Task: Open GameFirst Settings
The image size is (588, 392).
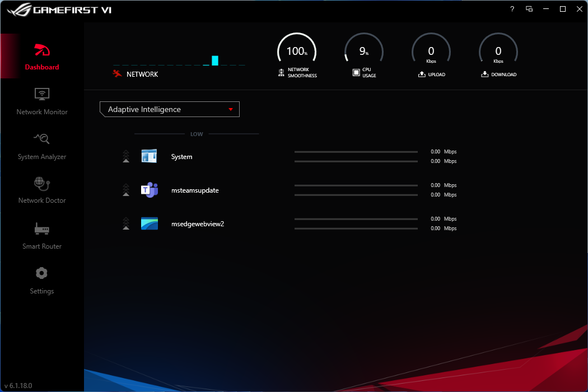Action: coord(41,280)
